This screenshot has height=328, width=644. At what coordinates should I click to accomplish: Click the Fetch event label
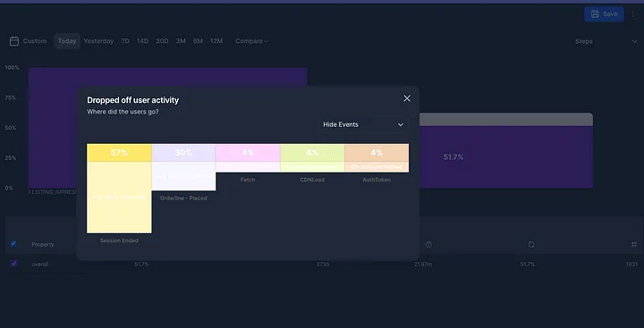click(x=248, y=180)
